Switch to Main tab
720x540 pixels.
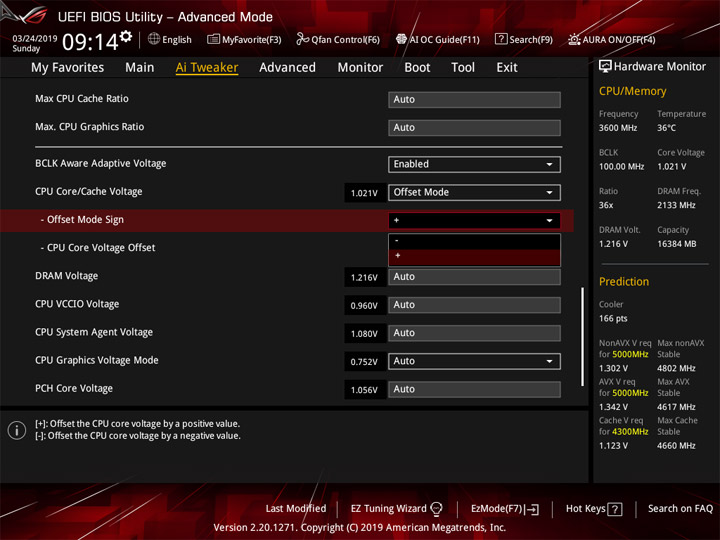pyautogui.click(x=140, y=68)
